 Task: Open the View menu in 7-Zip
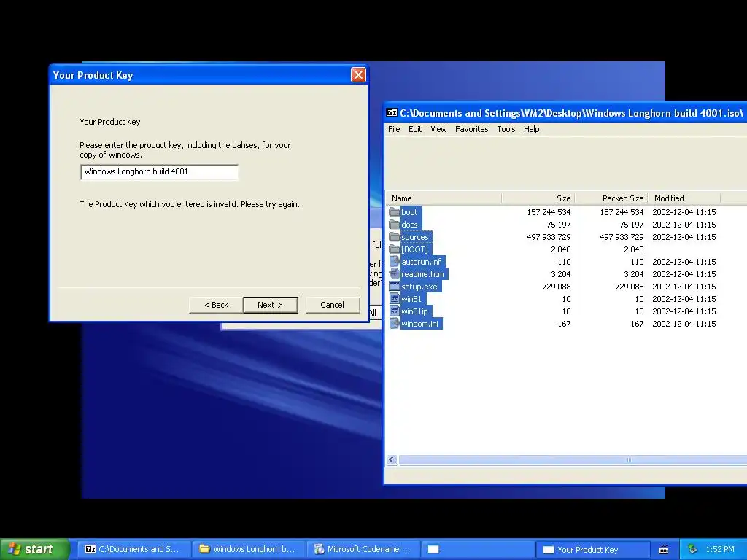[438, 129]
